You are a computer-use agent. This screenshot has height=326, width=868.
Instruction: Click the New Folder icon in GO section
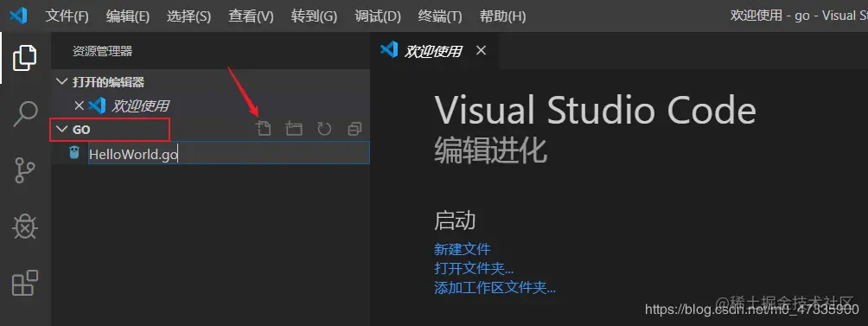pos(294,129)
